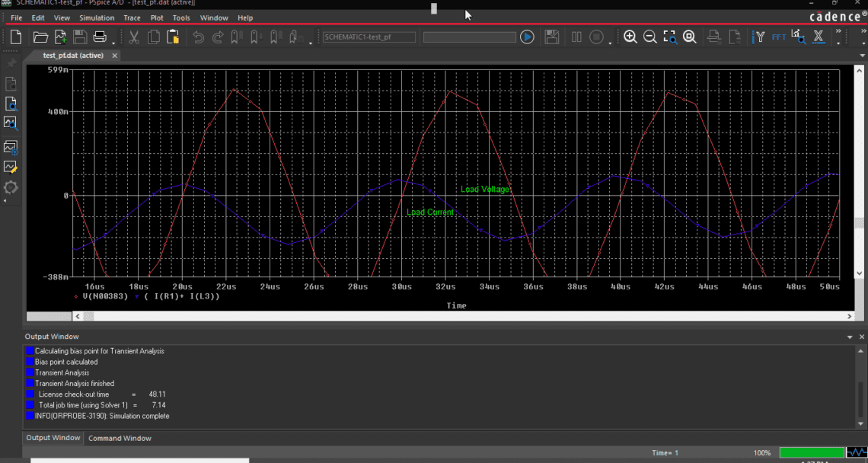Click the green simulation progress bar
Image resolution: width=868 pixels, height=463 pixels.
tap(812, 452)
